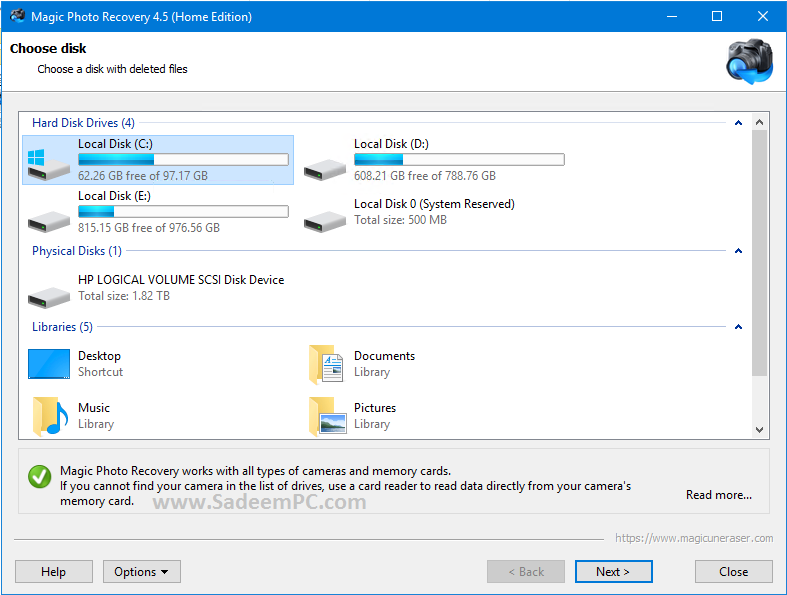This screenshot has width=787, height=595.
Task: Click the green checkmark info icon
Action: [39, 477]
